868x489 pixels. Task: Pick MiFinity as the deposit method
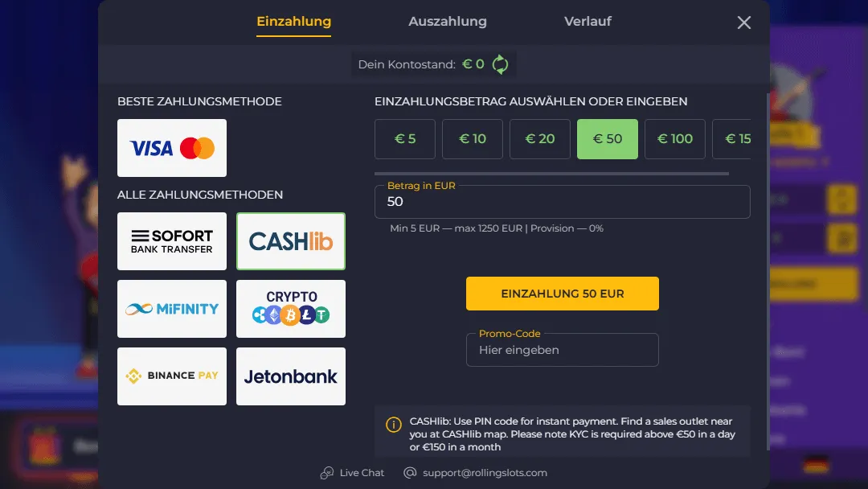[x=171, y=309]
